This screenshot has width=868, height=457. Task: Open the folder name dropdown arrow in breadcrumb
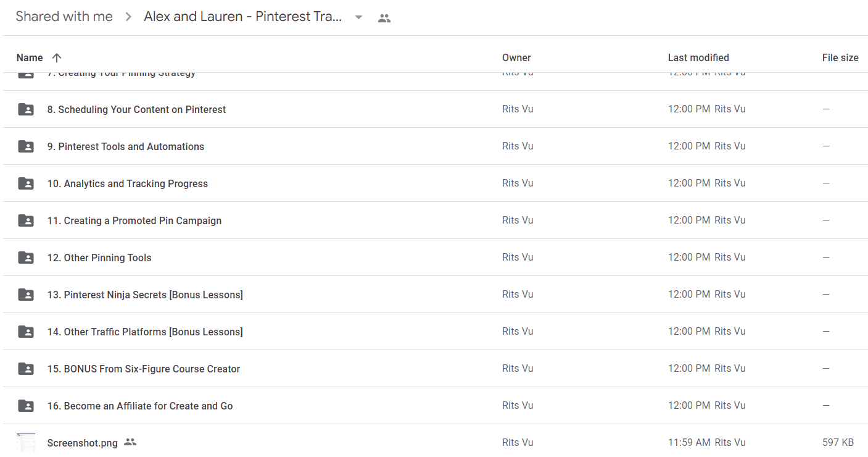[358, 17]
